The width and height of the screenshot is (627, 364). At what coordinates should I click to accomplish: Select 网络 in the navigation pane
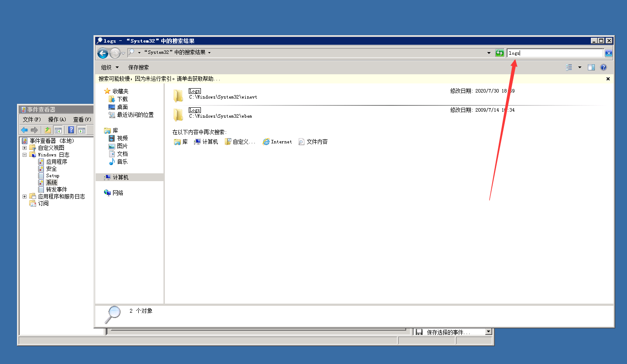click(x=114, y=193)
